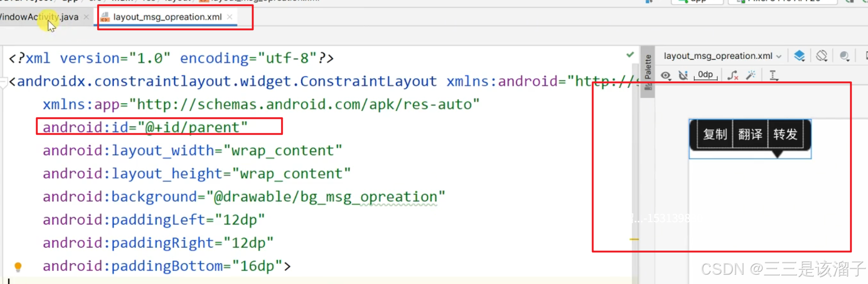Click the androidx ConstraintLayout tag name
This screenshot has width=868, height=284.
[x=227, y=82]
